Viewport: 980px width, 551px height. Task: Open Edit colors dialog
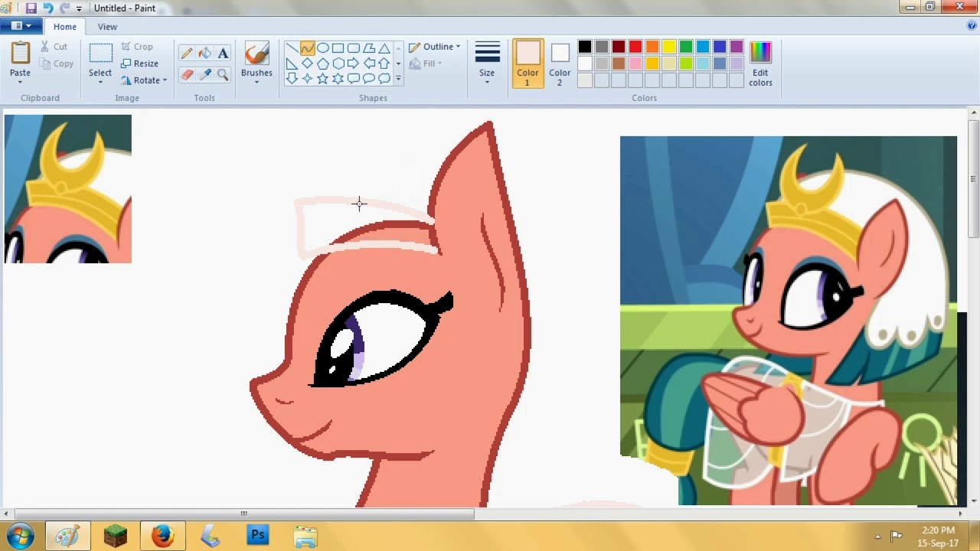pos(760,64)
